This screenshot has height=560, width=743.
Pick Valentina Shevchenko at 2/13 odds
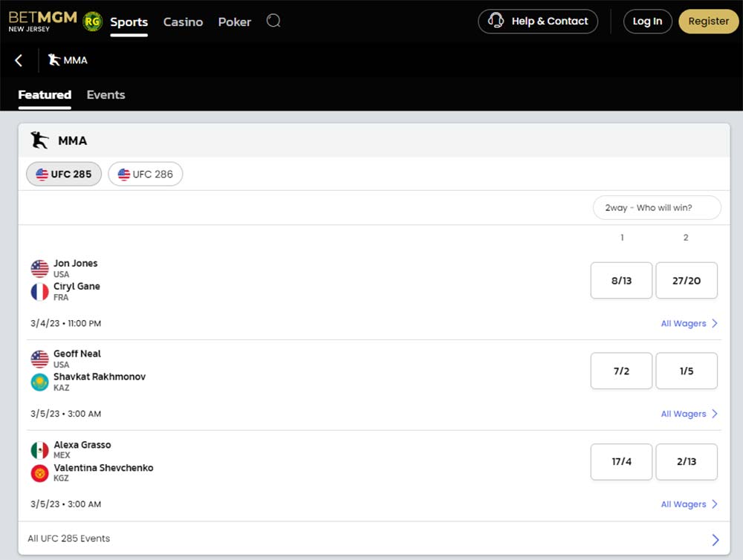point(686,461)
